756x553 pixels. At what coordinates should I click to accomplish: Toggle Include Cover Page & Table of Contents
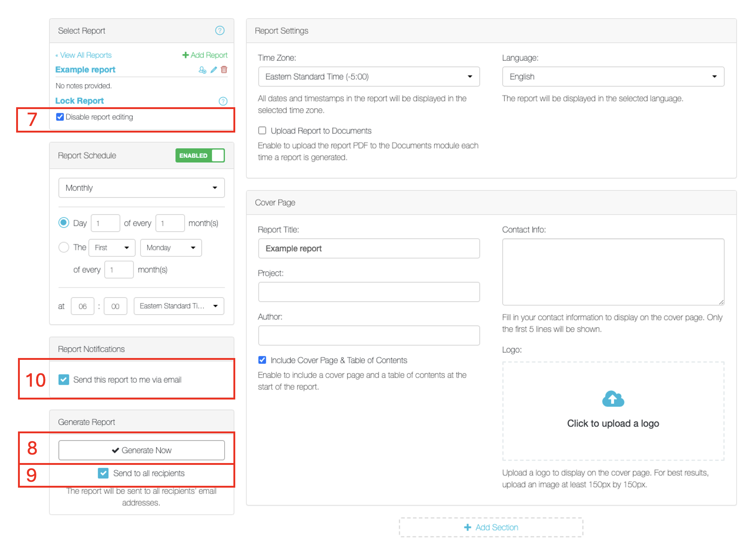(x=262, y=360)
